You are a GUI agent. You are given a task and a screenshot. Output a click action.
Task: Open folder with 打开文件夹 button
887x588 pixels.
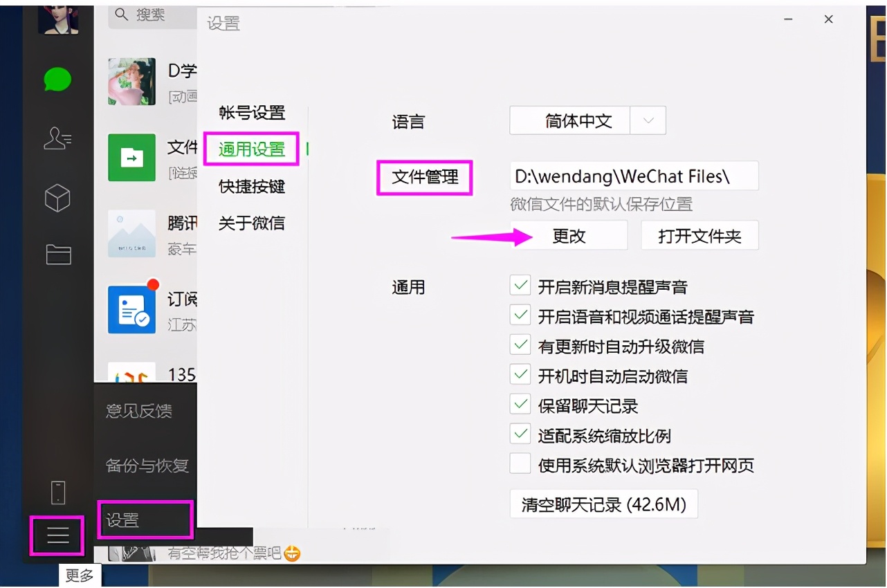(699, 235)
